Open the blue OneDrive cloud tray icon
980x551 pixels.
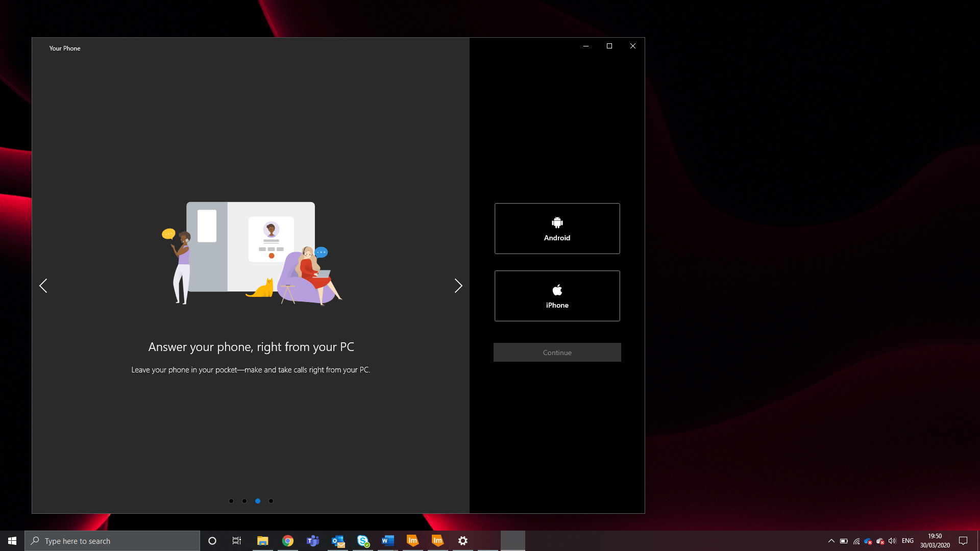point(868,541)
